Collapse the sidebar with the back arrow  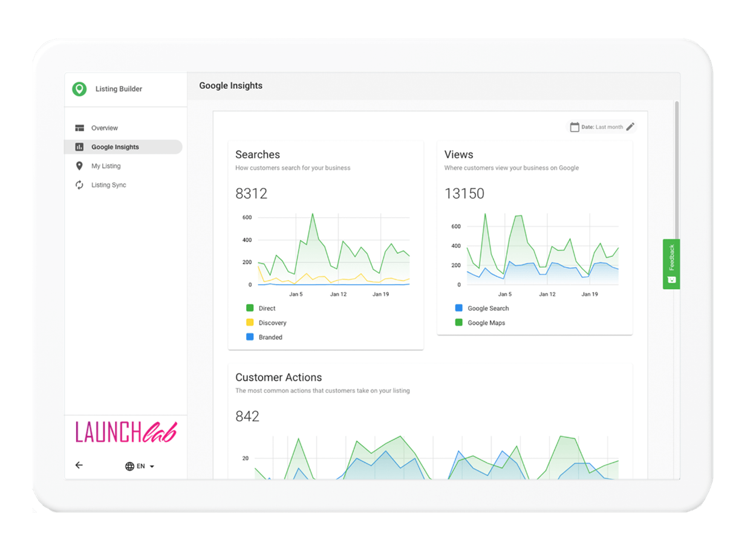point(79,465)
